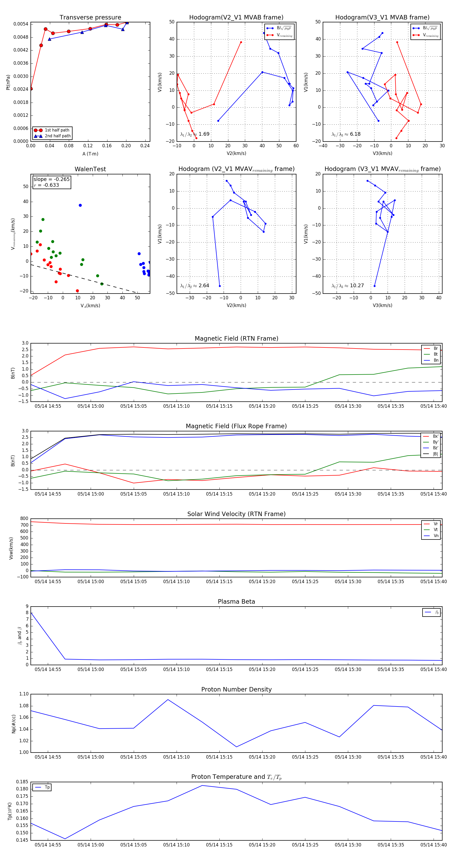473x868 pixels.
Task: Click "B(nT)" label of RTN Frame plot
Action: (x=13, y=373)
